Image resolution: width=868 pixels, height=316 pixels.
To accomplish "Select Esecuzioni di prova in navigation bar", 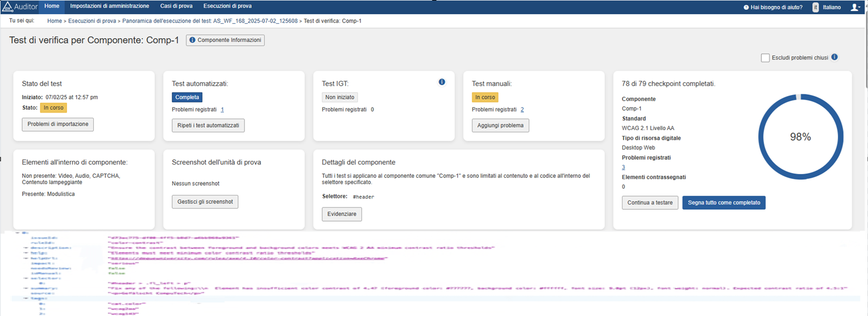I will pos(227,6).
